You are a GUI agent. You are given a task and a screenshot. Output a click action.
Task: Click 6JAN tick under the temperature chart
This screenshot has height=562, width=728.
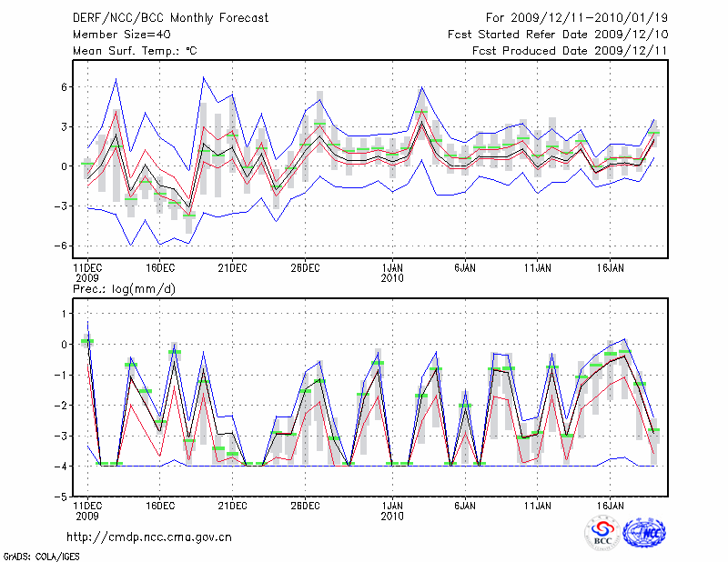pos(464,268)
